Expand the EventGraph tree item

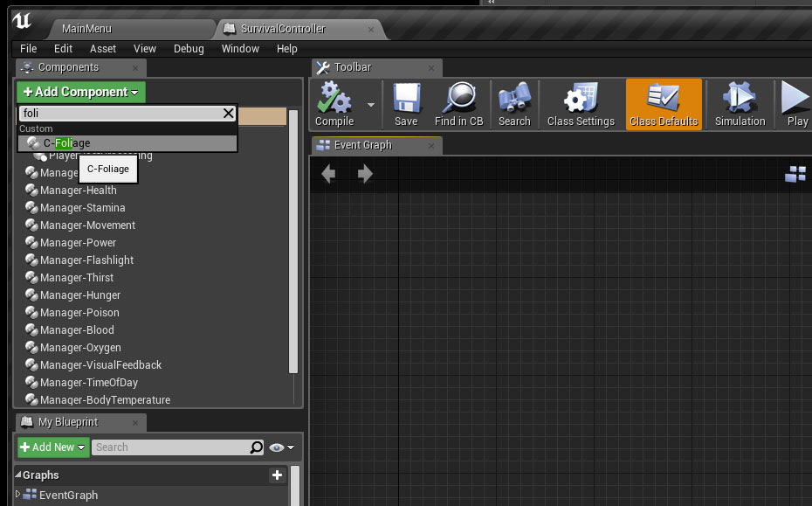[x=18, y=495]
